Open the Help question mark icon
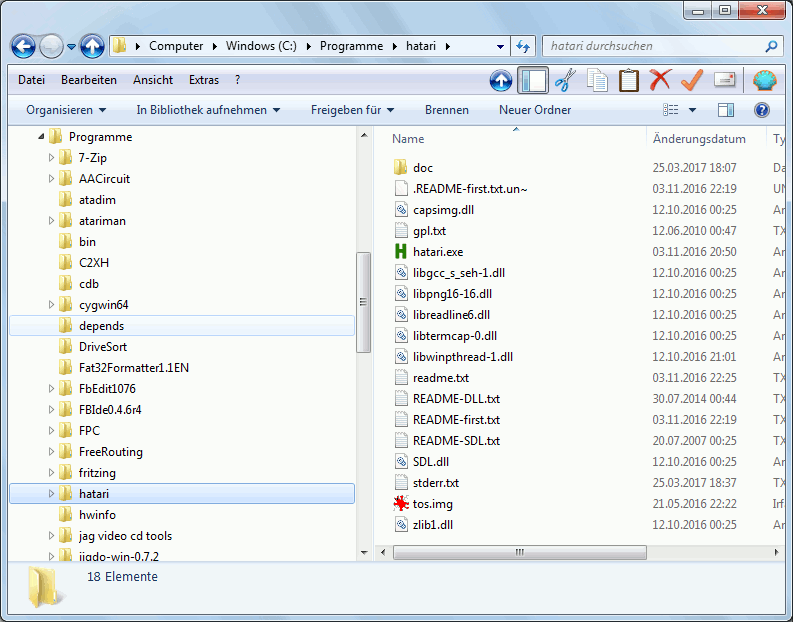 point(762,110)
